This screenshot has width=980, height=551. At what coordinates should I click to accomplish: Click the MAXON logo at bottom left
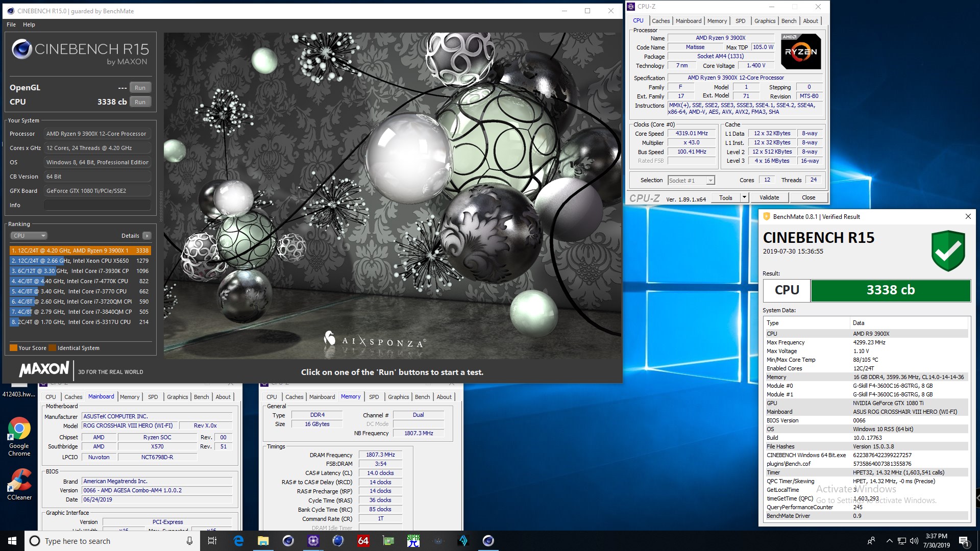point(44,369)
